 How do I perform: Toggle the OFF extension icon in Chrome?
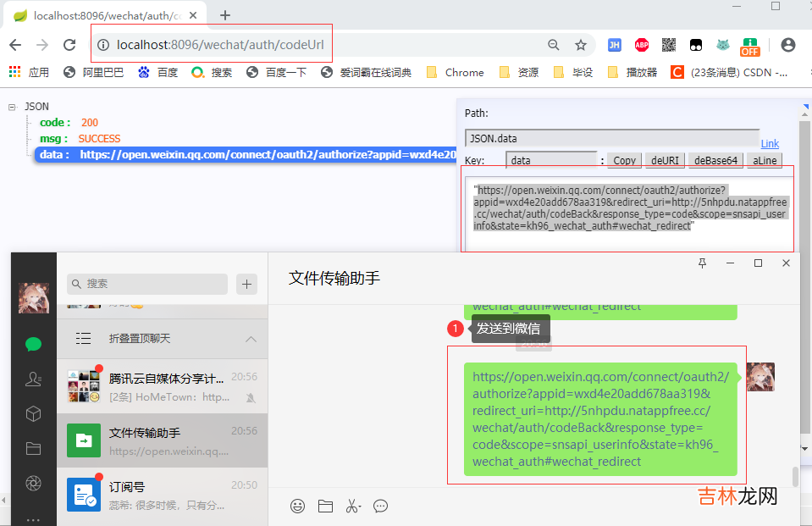750,46
